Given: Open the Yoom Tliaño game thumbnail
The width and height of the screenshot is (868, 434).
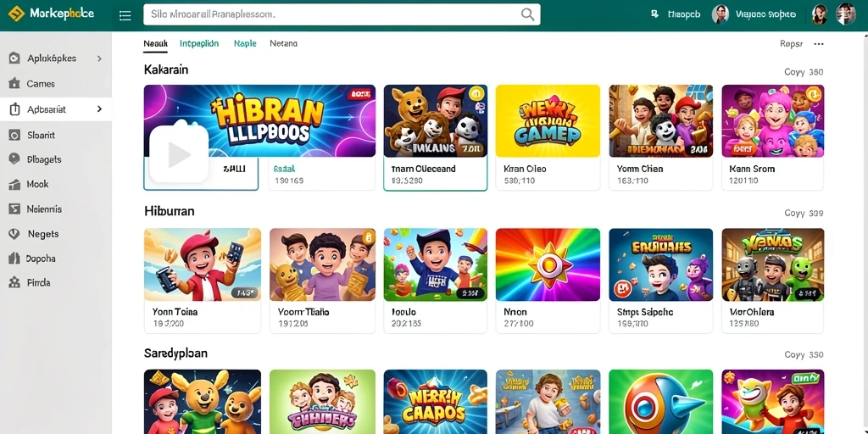Looking at the screenshot, I should coord(323,264).
